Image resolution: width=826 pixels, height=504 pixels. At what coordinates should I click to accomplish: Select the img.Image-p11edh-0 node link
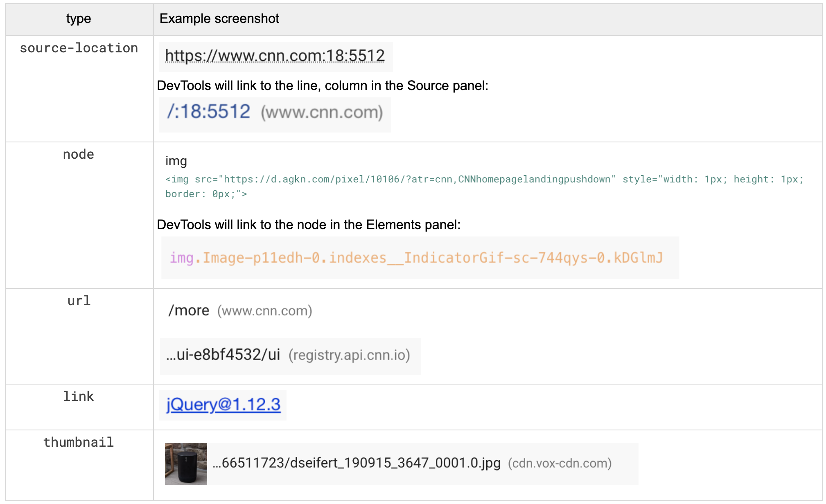(x=416, y=258)
